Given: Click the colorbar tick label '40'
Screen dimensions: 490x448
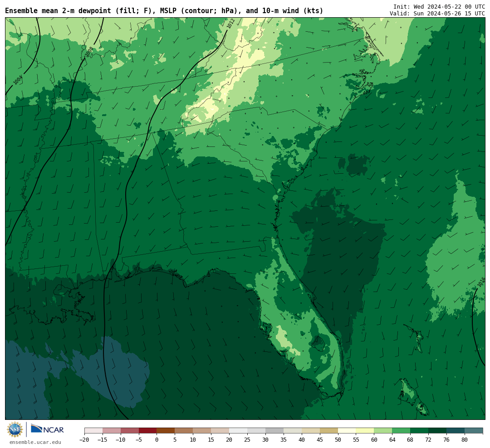Looking at the screenshot, I should 302,439.
